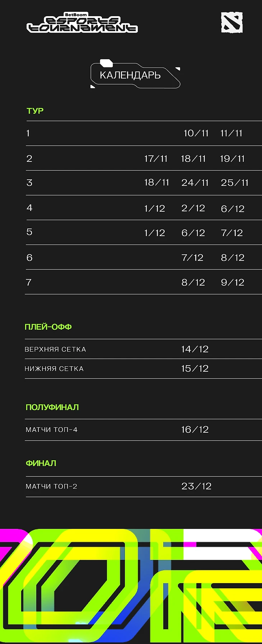
Task: Select round 1 date 11/11
Action: 231,133
